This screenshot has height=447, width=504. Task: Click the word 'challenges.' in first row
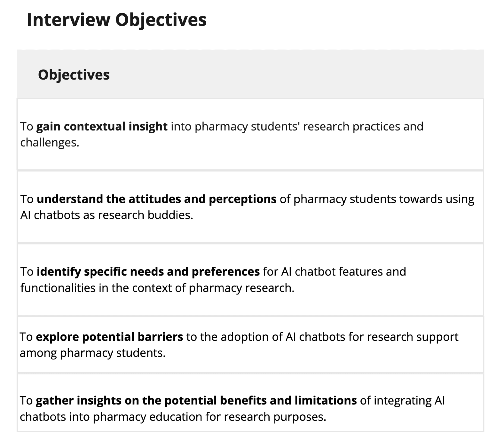pos(50,143)
